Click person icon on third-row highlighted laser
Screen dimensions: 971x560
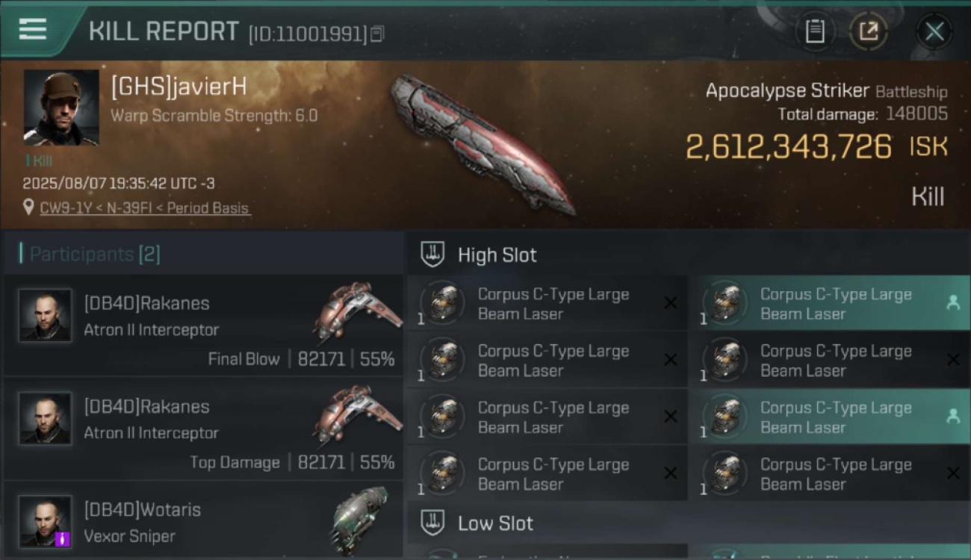coord(953,417)
